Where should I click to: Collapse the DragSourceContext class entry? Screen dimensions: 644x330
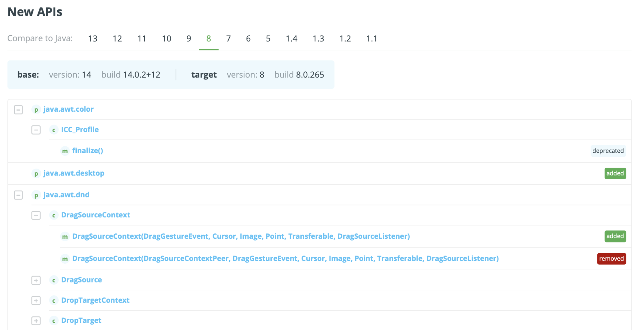(x=36, y=215)
